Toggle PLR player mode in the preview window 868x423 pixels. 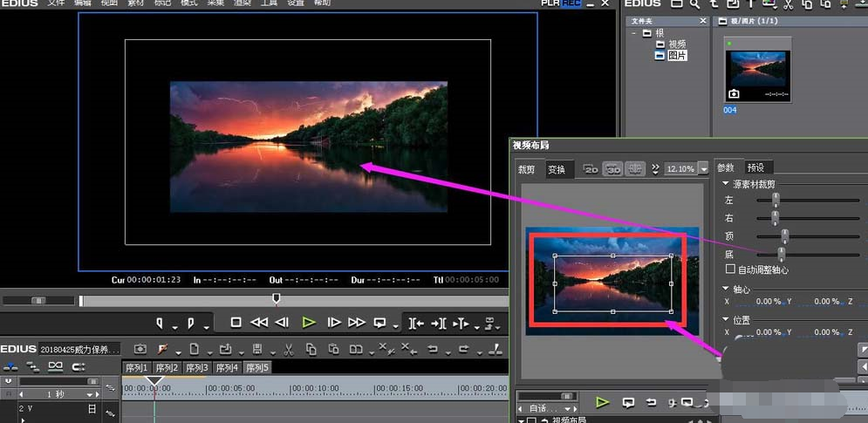[550, 3]
